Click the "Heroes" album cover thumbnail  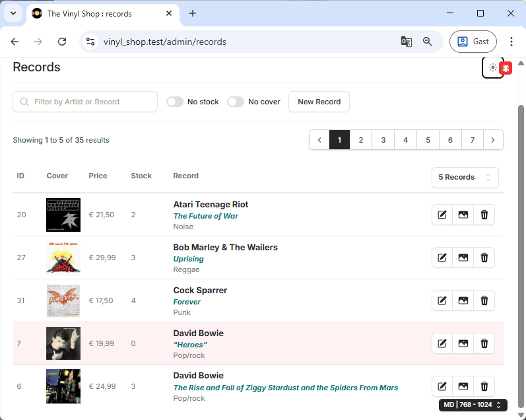coord(63,343)
